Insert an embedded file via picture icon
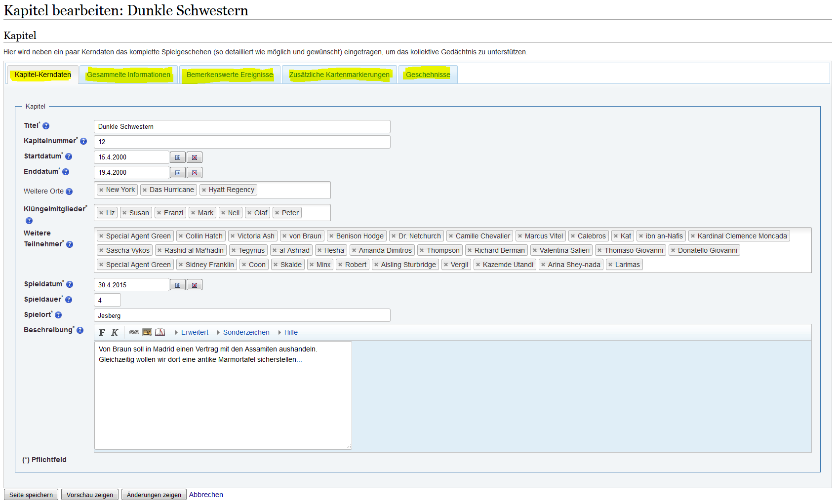 tap(147, 332)
